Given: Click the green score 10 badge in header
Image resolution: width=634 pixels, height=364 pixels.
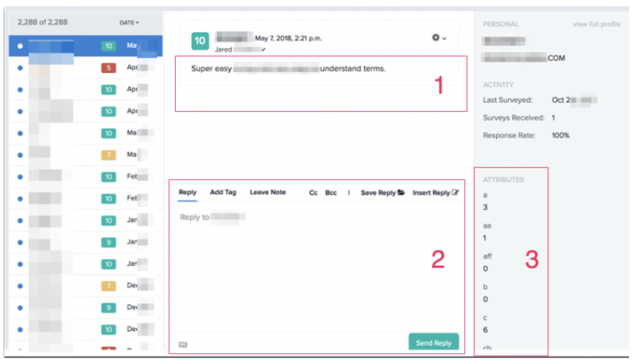Looking at the screenshot, I should pyautogui.click(x=200, y=40).
